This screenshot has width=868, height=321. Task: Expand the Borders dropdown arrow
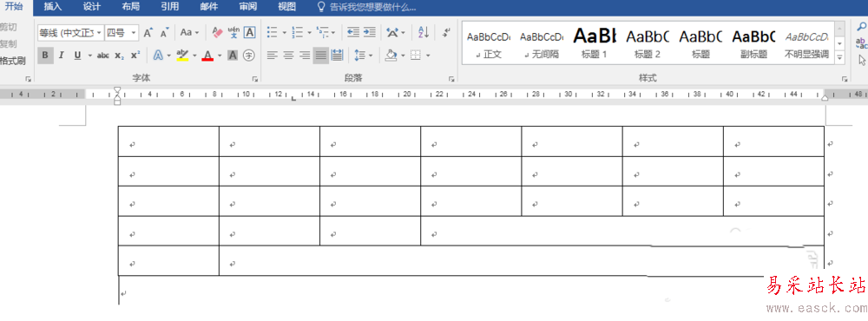click(428, 56)
